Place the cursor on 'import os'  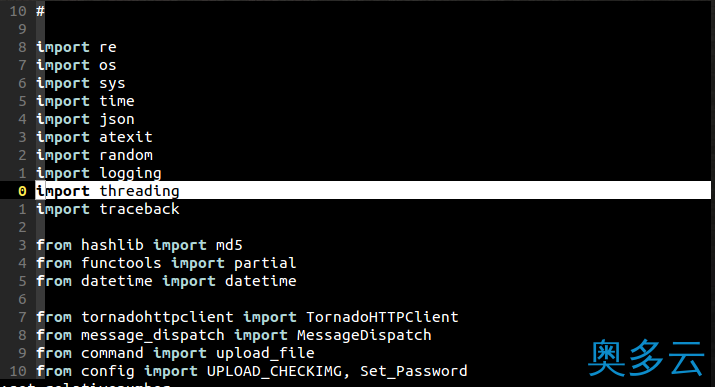point(77,65)
